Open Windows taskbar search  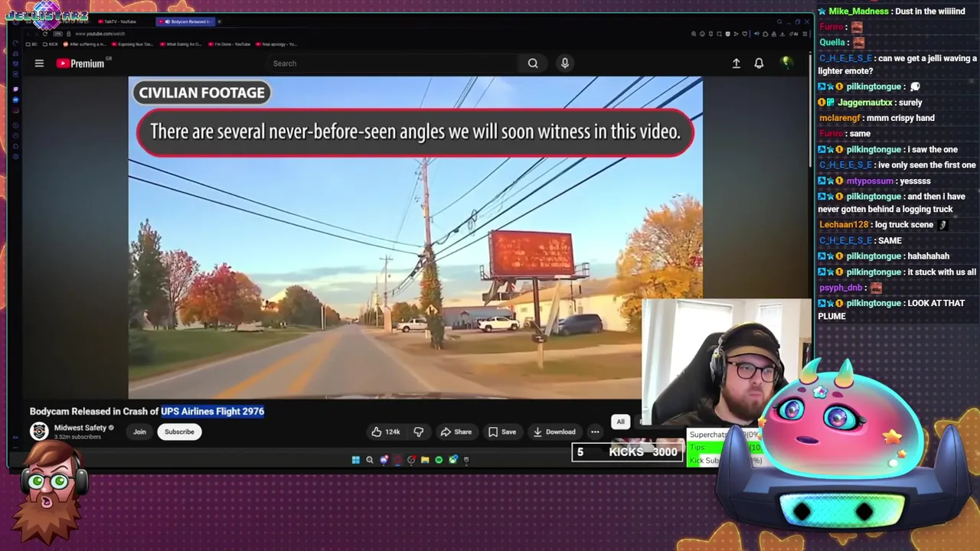(x=369, y=460)
